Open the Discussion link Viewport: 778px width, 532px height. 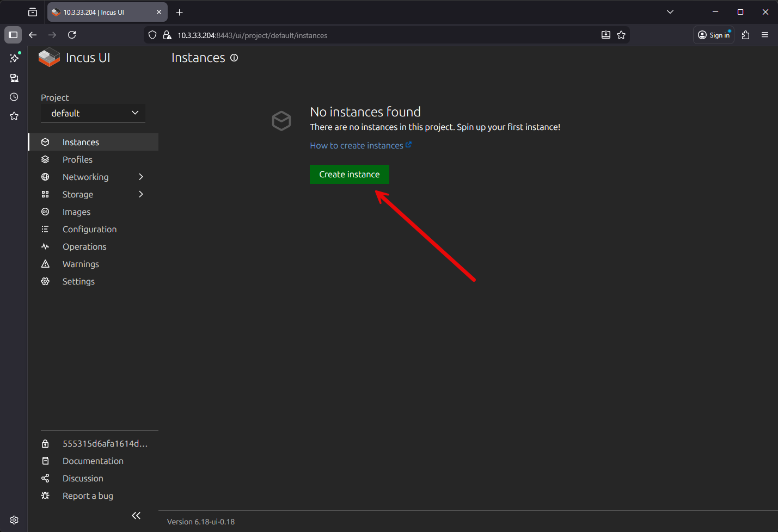(93, 478)
